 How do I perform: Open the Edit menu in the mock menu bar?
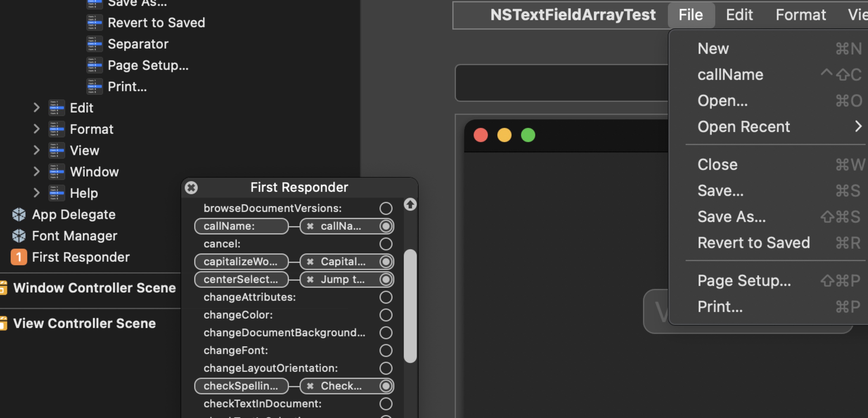[739, 15]
